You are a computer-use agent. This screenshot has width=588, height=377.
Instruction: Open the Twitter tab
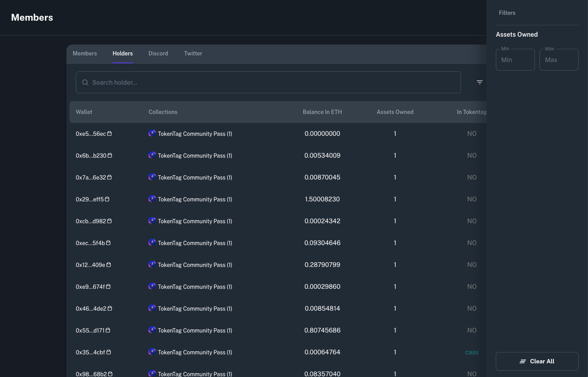click(x=193, y=53)
